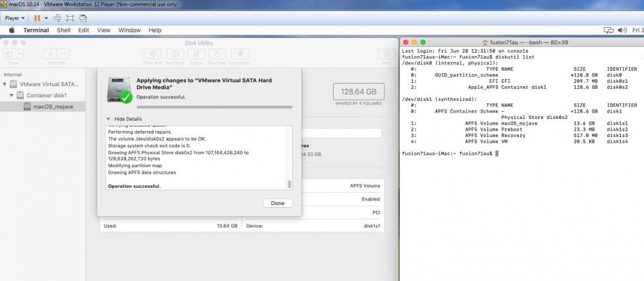Open the Help menu
This screenshot has height=281, width=644.
[155, 30]
